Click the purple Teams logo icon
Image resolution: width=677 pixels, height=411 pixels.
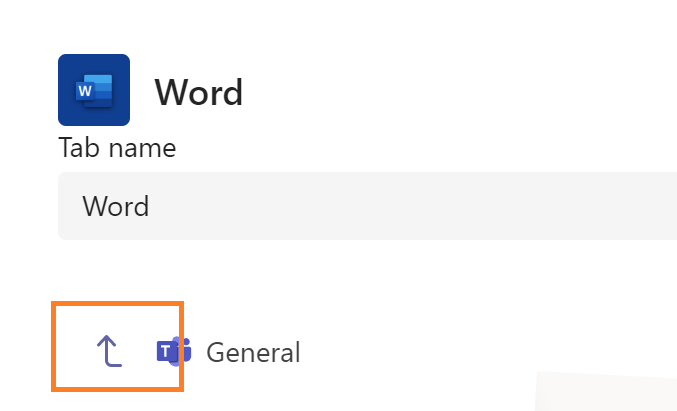pyautogui.click(x=173, y=351)
